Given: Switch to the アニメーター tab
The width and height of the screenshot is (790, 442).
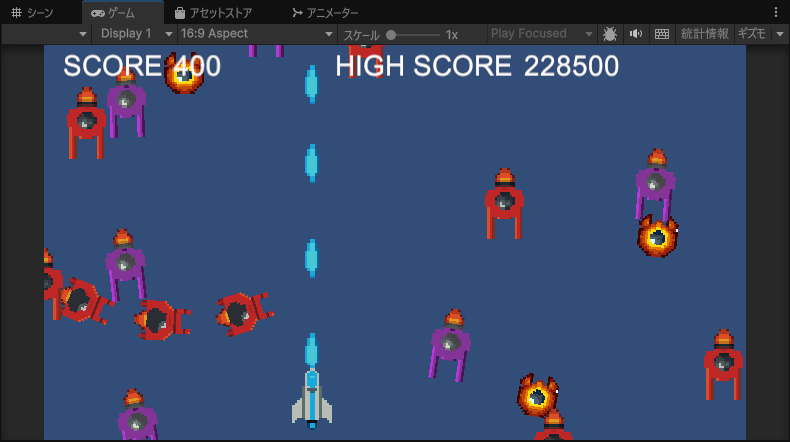Looking at the screenshot, I should 324,13.
